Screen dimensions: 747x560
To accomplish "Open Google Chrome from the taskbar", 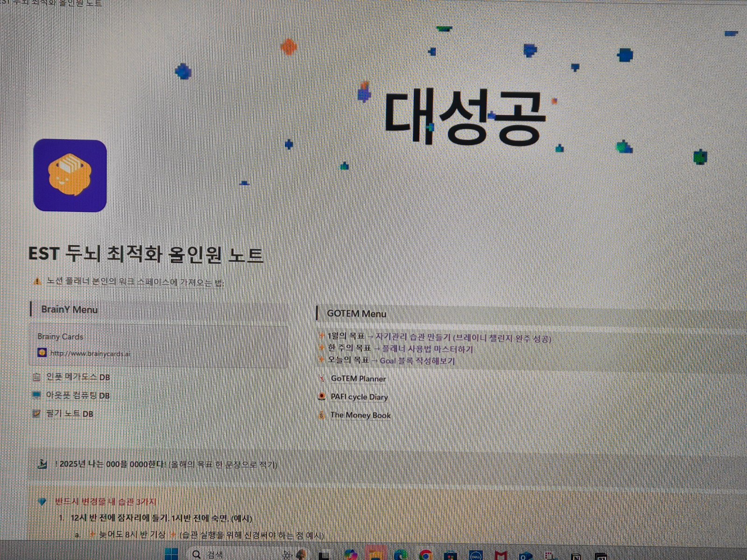I will [425, 555].
